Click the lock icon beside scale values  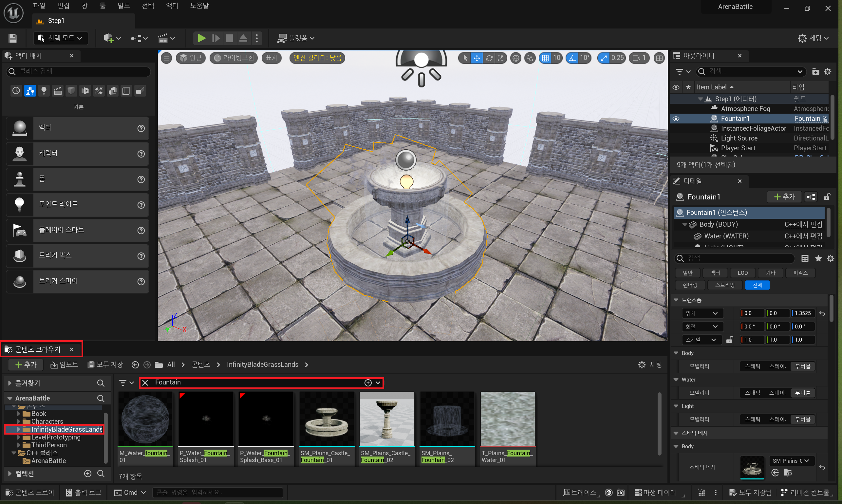(729, 340)
